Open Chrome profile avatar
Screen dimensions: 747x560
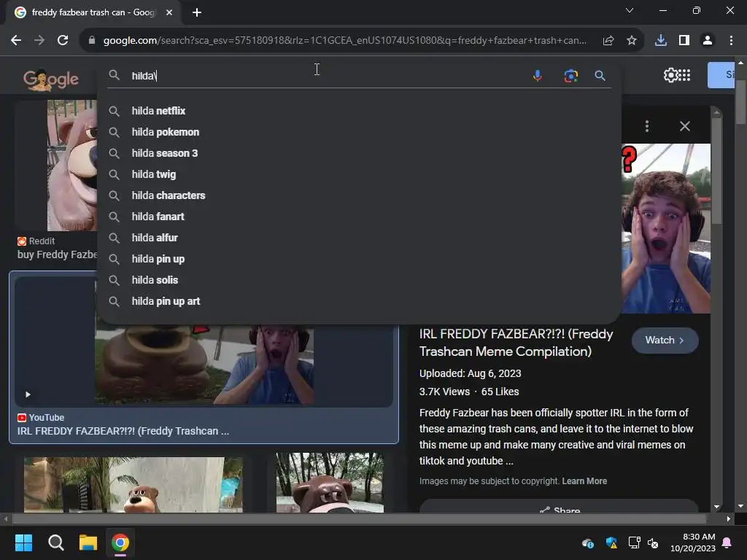point(708,41)
